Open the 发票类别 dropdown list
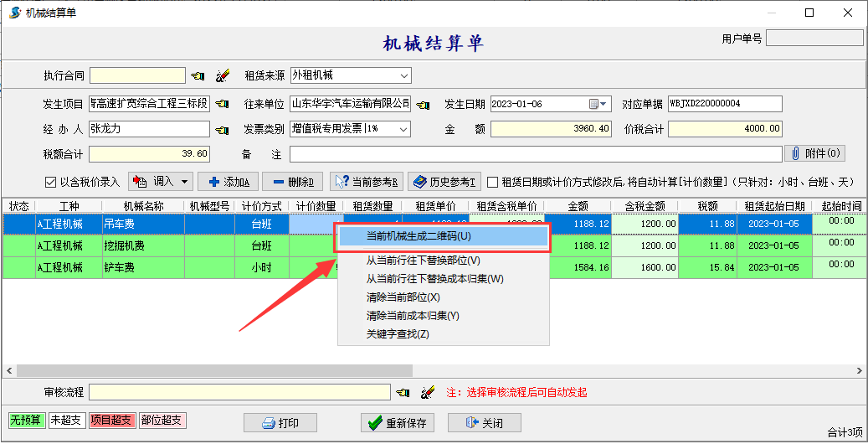The height and width of the screenshot is (444, 868). pos(404,129)
